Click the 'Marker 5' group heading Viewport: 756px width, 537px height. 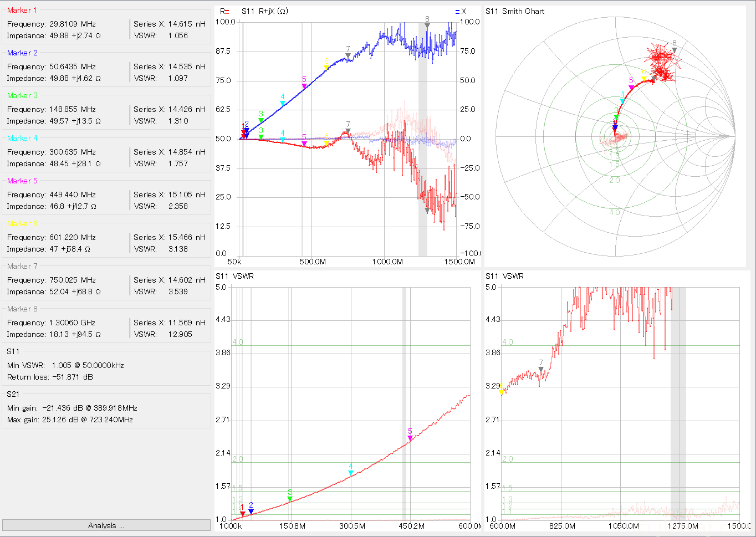22,181
